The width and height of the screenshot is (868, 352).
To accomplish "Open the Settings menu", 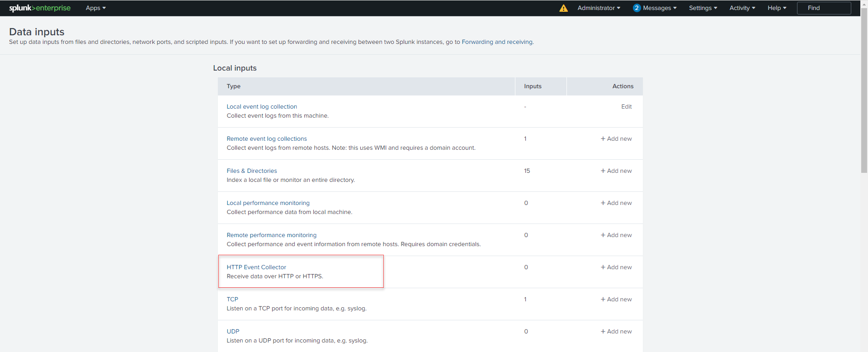I will [x=703, y=8].
